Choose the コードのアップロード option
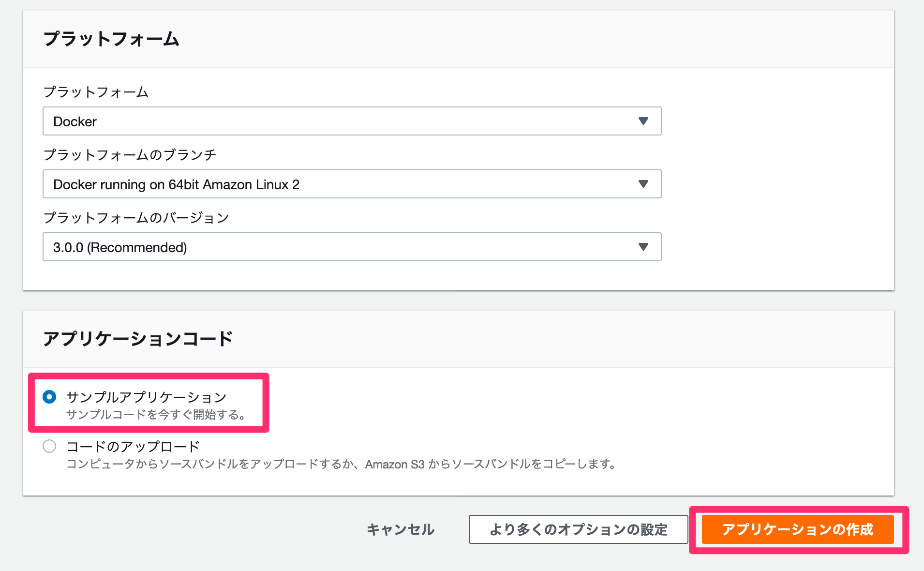The width and height of the screenshot is (924, 571). click(x=50, y=446)
